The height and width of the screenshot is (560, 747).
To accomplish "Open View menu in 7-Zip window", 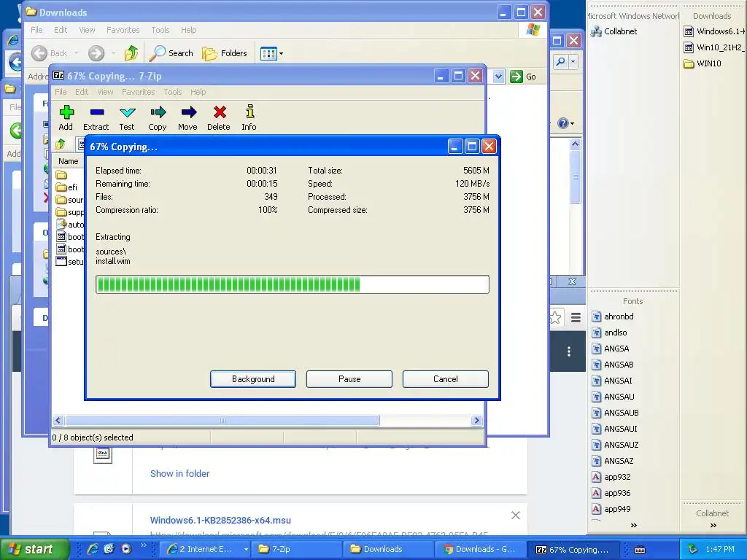I will (x=105, y=92).
